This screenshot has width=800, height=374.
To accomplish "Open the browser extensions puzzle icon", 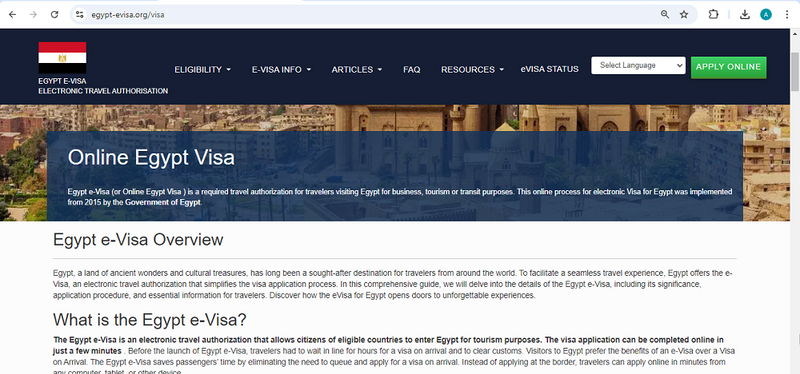I will [x=713, y=15].
